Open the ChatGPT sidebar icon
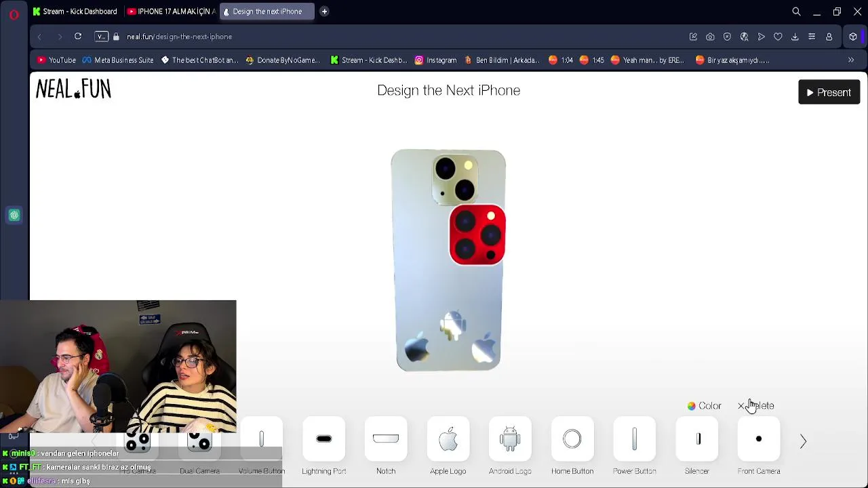Screen dimensions: 868x488 (x=14, y=216)
